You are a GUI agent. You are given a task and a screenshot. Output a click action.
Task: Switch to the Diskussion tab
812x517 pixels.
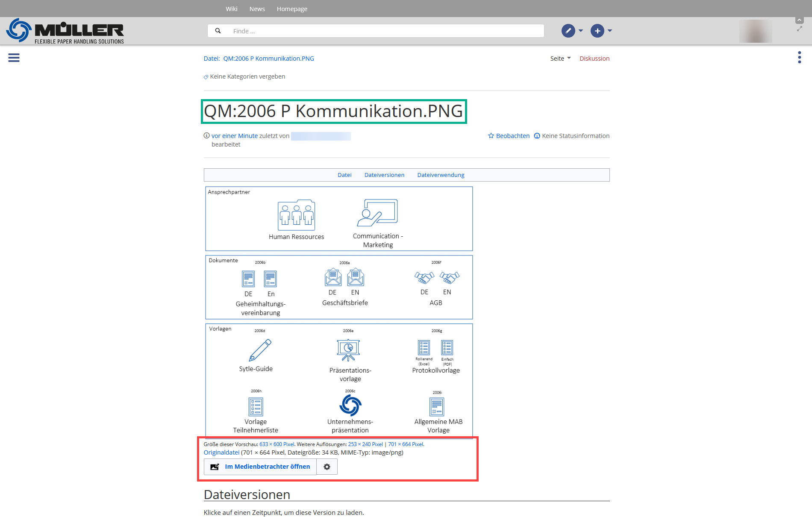point(594,59)
